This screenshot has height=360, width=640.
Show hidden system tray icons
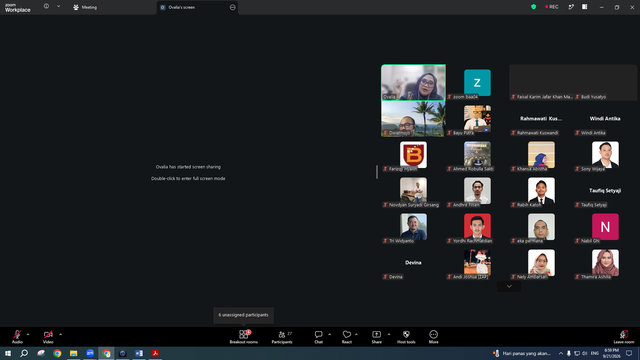coord(561,353)
